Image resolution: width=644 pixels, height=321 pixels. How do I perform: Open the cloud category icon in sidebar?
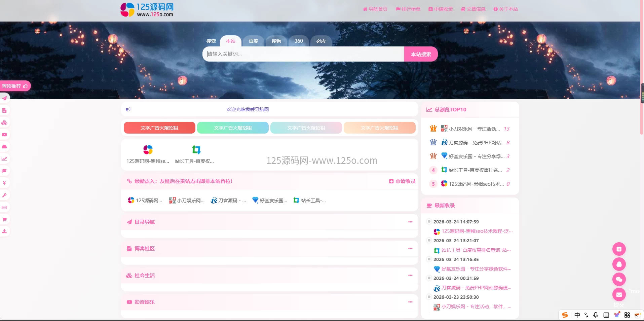pos(4,146)
